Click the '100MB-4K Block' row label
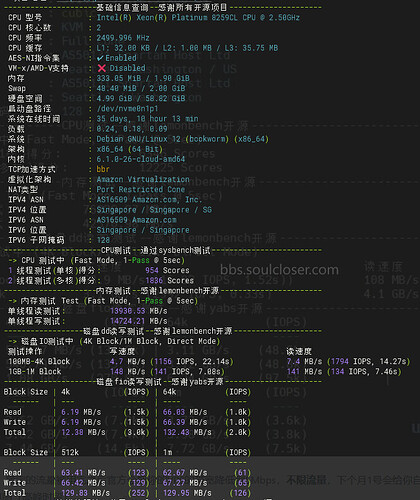Viewport: 420px width, 500px height. (39, 361)
